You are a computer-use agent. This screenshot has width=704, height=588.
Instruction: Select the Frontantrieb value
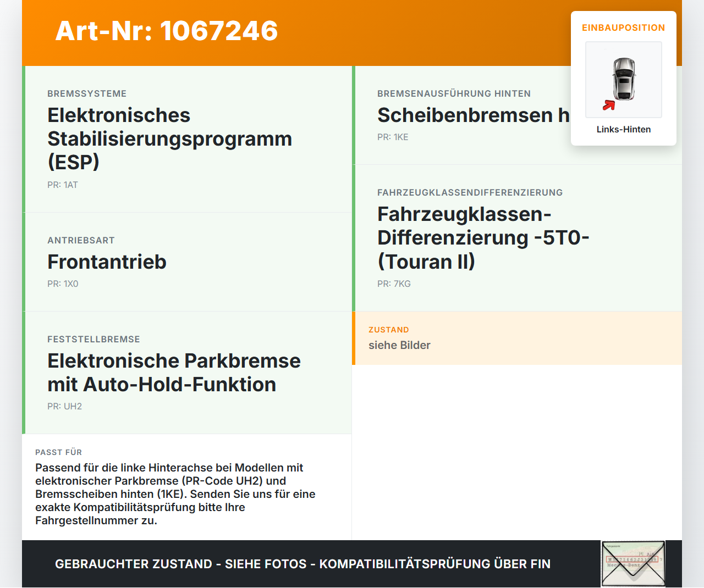107,262
